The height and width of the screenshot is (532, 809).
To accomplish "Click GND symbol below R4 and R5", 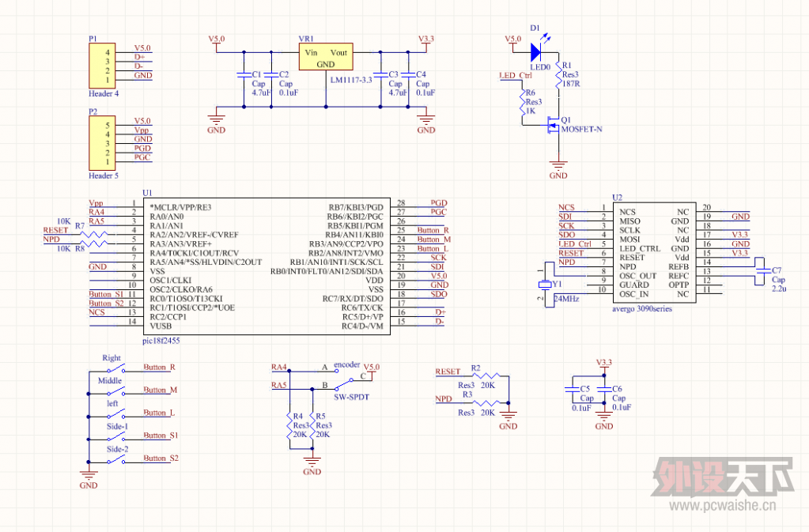I will click(312, 465).
